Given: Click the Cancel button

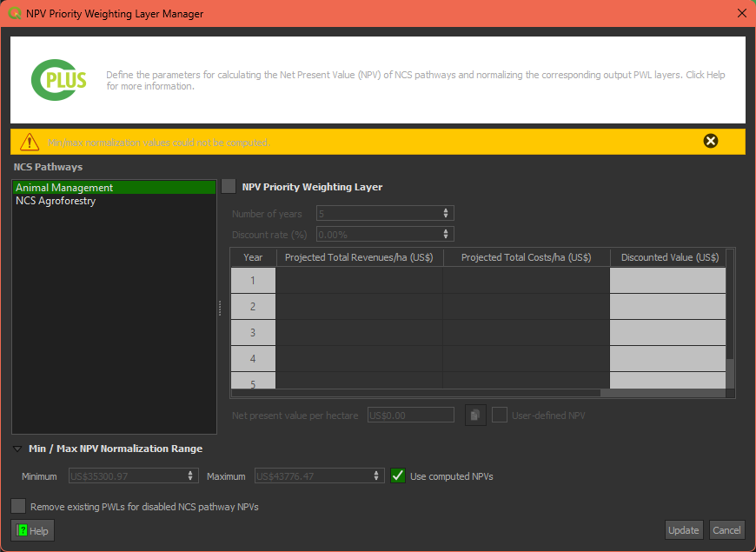Looking at the screenshot, I should (726, 530).
